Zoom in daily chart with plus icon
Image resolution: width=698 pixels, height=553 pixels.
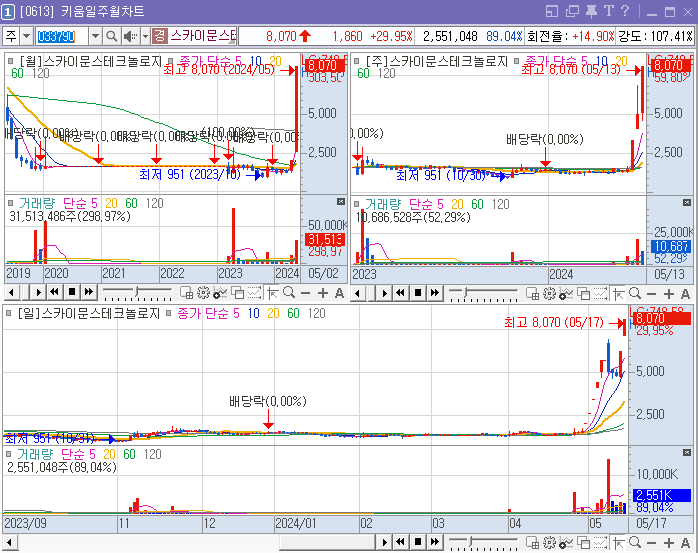(669, 543)
